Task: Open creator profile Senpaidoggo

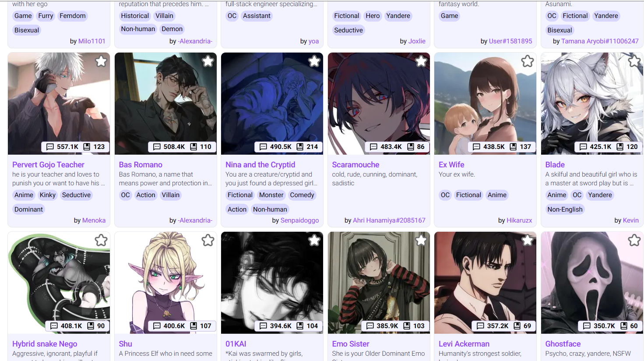Action: tap(299, 220)
